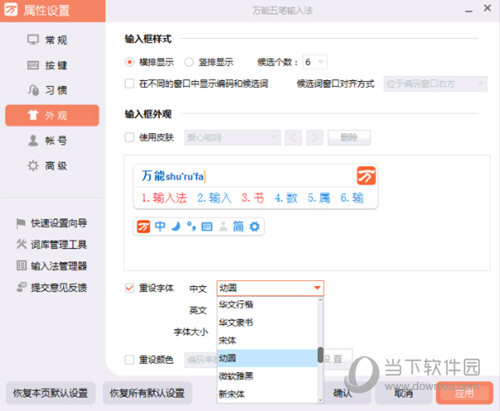Enable the 使用皮肤 checkbox
This screenshot has height=411, width=500.
pyautogui.click(x=129, y=137)
